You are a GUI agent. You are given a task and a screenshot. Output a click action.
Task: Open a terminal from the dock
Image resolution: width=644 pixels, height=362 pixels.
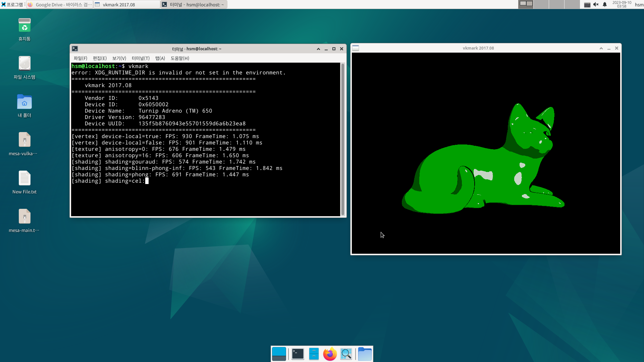click(x=298, y=354)
